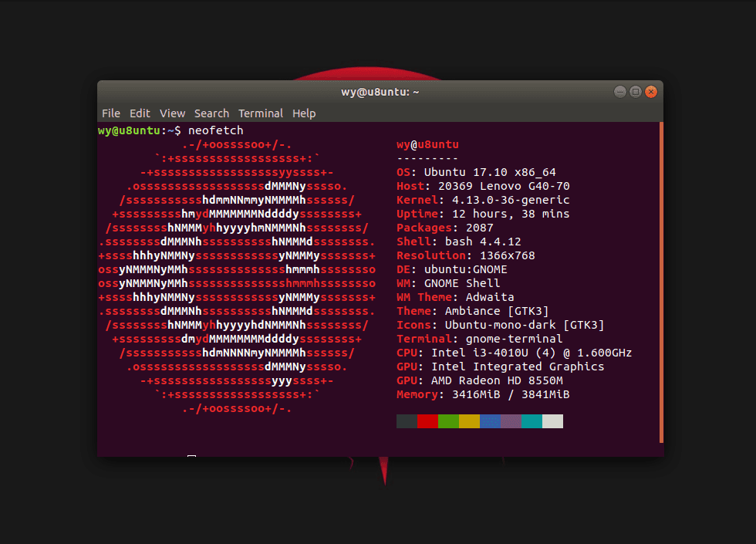Viewport: 756px width, 544px height.
Task: Maximize the terminal window
Action: (x=636, y=92)
